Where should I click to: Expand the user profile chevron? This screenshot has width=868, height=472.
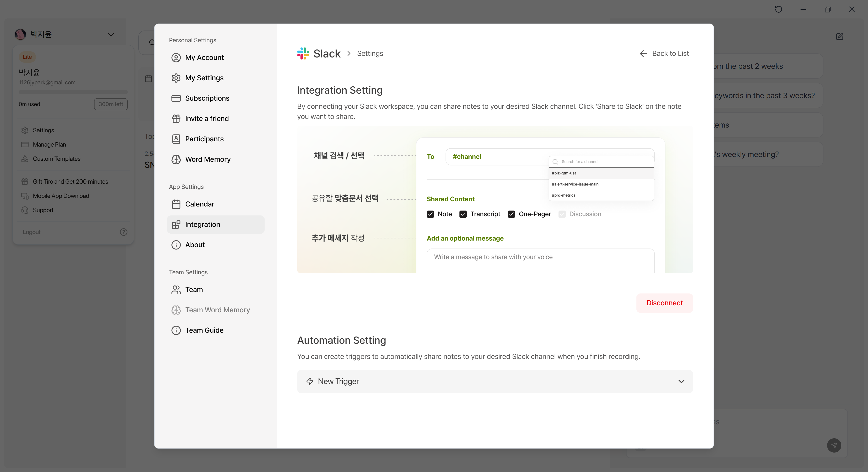(111, 34)
